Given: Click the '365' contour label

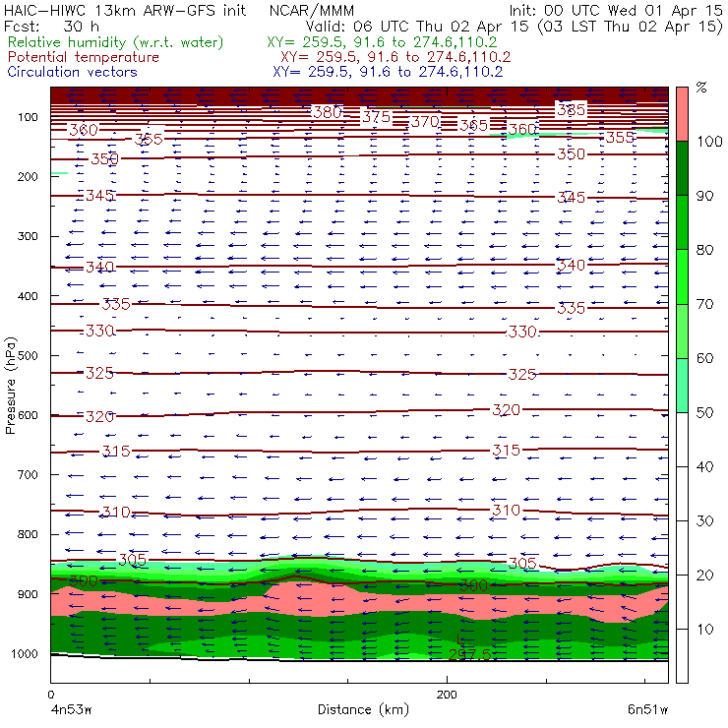Looking at the screenshot, I should pyautogui.click(x=473, y=125).
